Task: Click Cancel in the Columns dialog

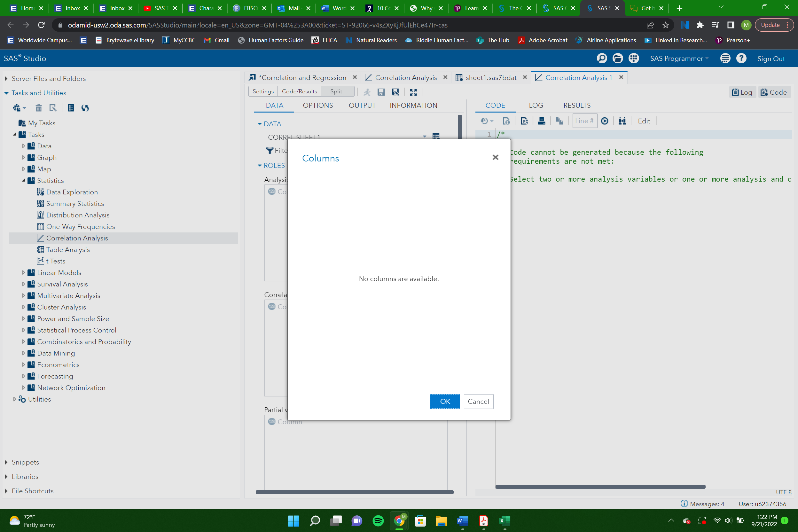Action: [478, 401]
